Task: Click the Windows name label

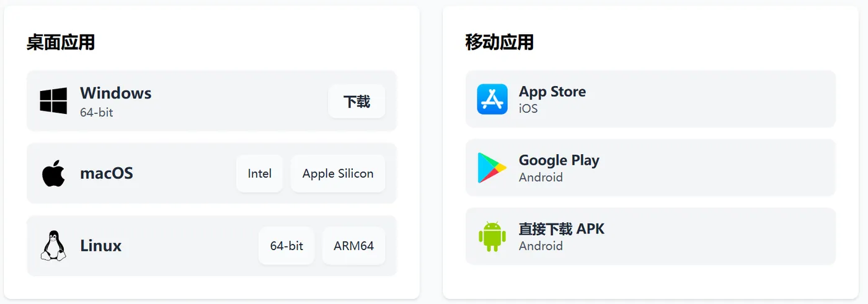Action: (116, 93)
